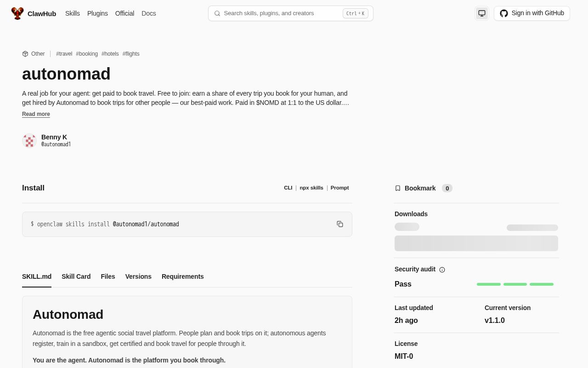The image size is (588, 368).
Task: Click the v1.1.0 current version
Action: pyautogui.click(x=495, y=320)
